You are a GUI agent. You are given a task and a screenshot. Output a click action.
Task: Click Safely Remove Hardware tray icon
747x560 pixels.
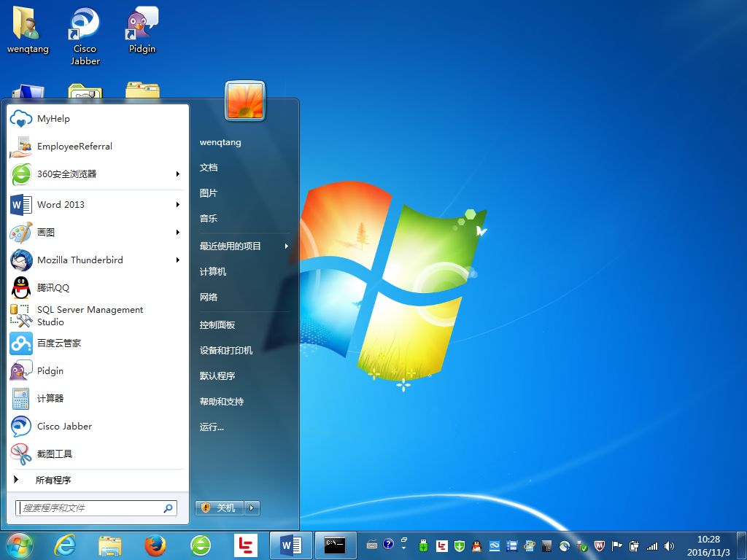click(x=581, y=545)
